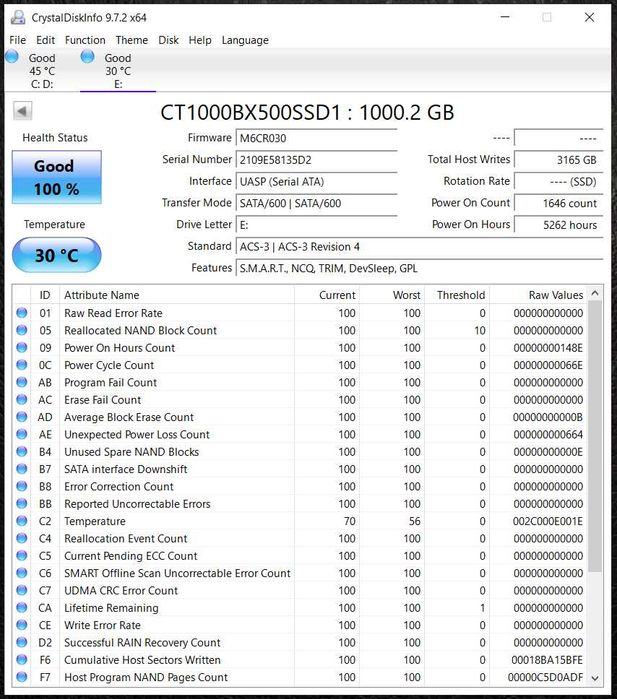The height and width of the screenshot is (699, 617).
Task: Open the Language menu
Action: pyautogui.click(x=245, y=40)
